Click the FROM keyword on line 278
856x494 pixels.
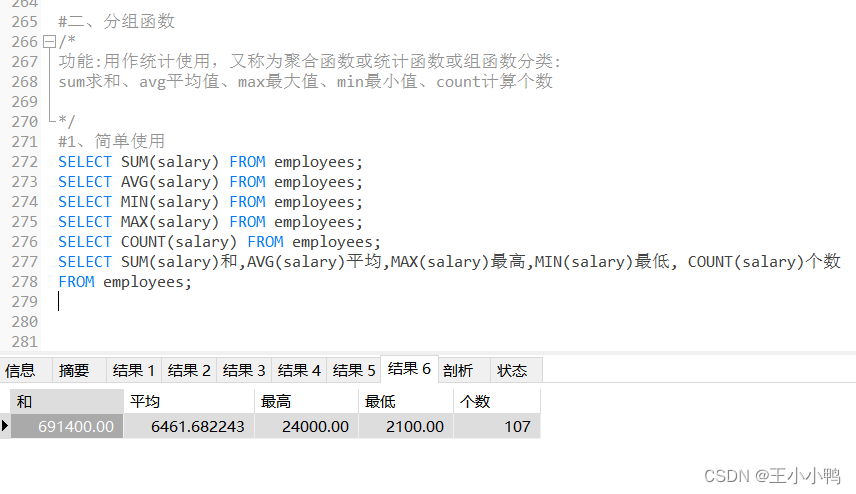76,282
